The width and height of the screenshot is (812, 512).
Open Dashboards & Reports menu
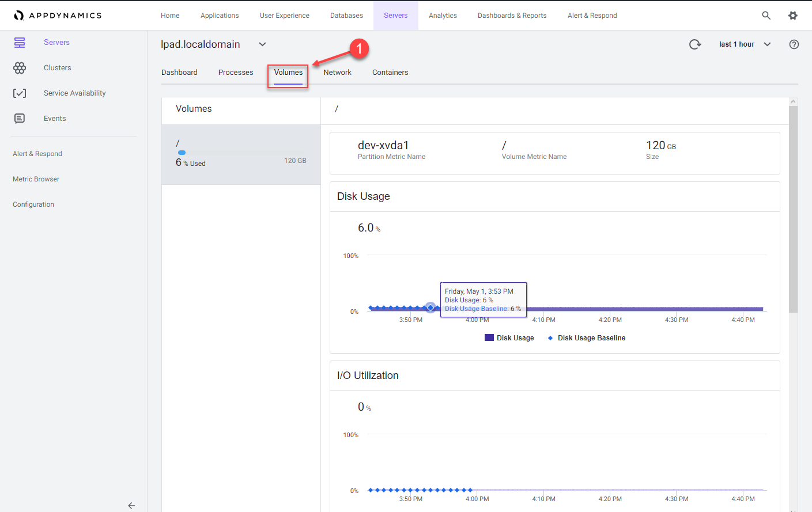tap(512, 16)
